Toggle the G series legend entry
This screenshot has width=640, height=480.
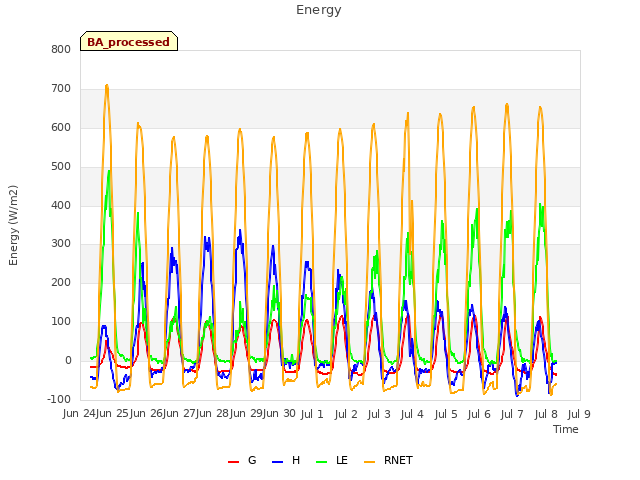[242, 460]
